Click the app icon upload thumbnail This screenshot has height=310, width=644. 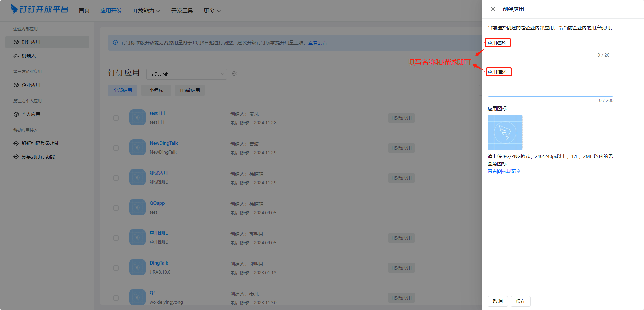coord(505,132)
